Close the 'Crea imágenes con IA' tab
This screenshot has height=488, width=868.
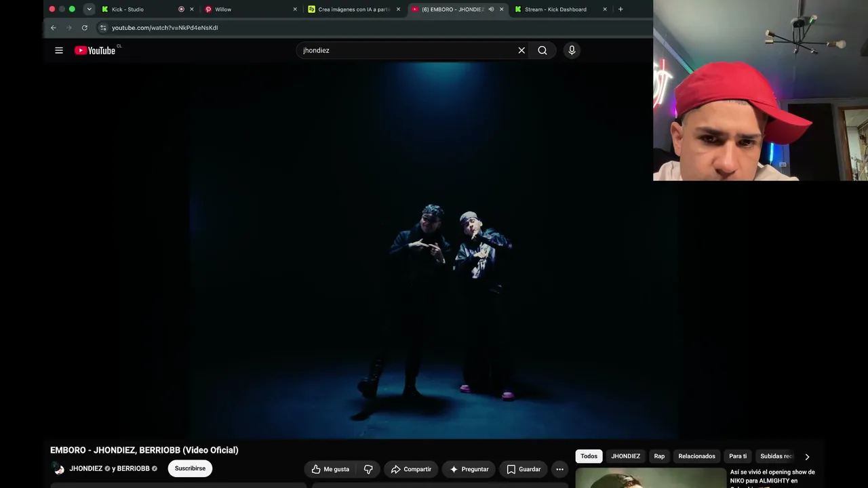398,9
